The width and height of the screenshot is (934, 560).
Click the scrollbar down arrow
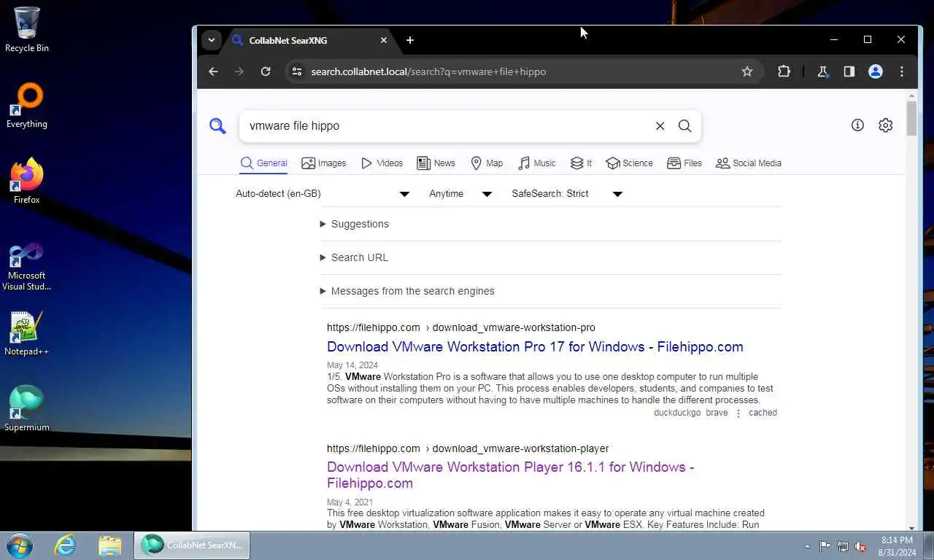(x=911, y=527)
